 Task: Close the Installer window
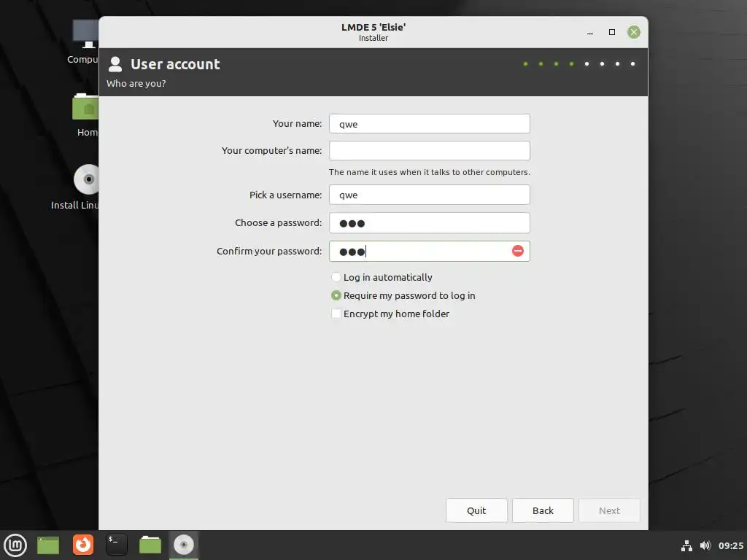634,32
